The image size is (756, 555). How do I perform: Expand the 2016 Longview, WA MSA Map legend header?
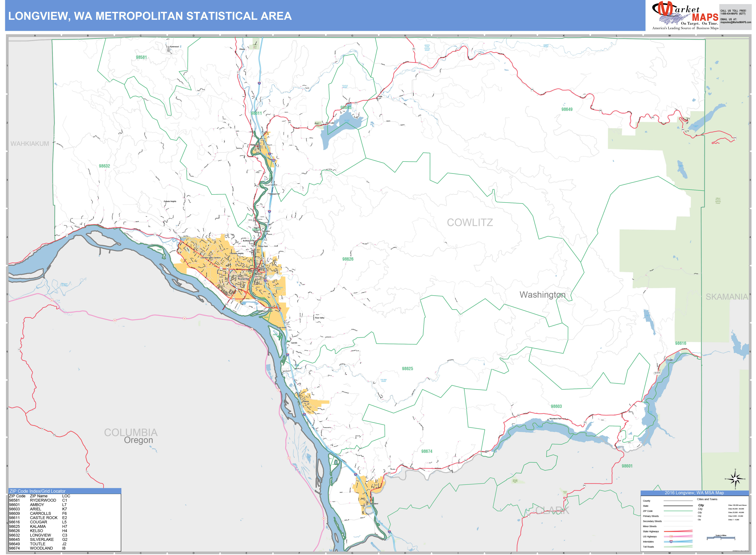pyautogui.click(x=694, y=493)
